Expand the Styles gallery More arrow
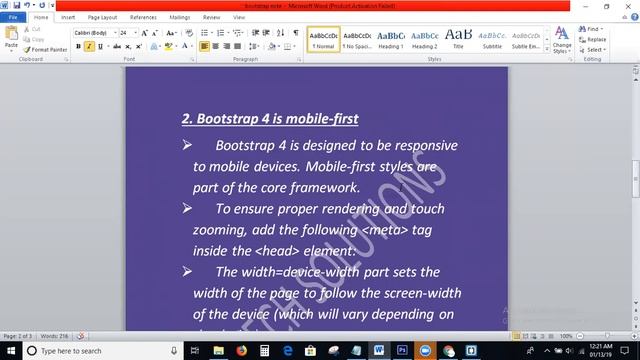The image size is (640, 360). click(547, 49)
